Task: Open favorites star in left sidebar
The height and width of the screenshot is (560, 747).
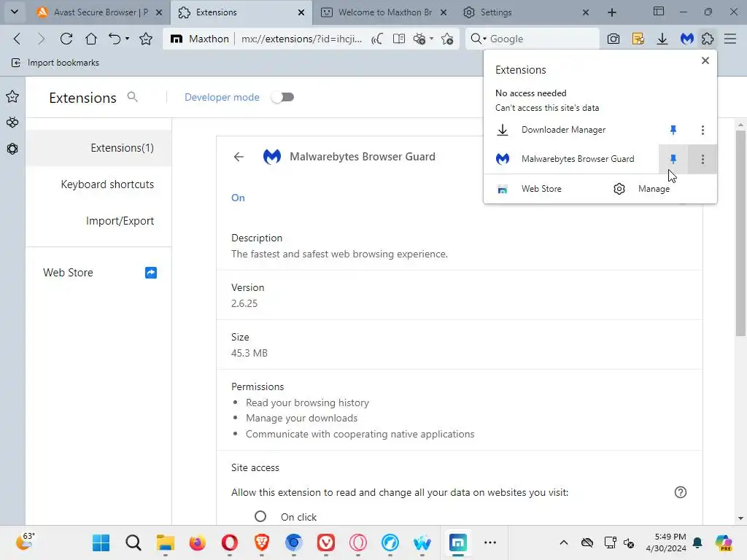Action: point(12,97)
